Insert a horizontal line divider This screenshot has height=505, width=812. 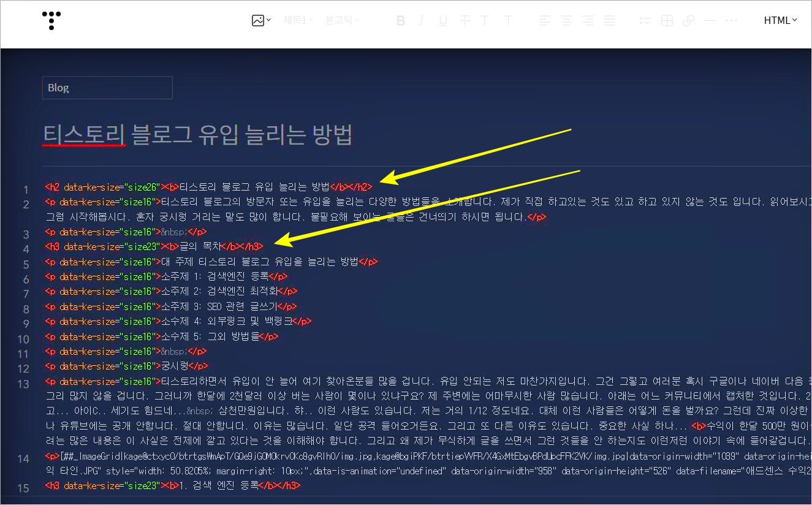[x=710, y=20]
